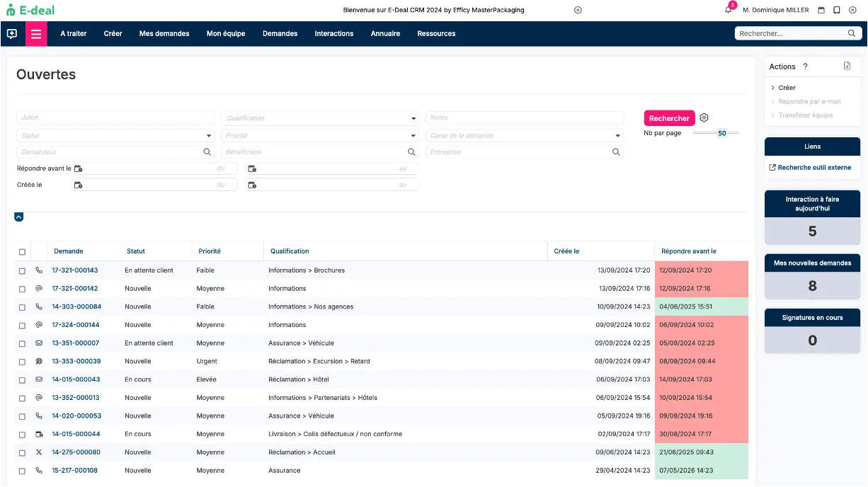The width and height of the screenshot is (868, 487).
Task: Click the Entreprise lookup magnifier
Action: point(617,152)
